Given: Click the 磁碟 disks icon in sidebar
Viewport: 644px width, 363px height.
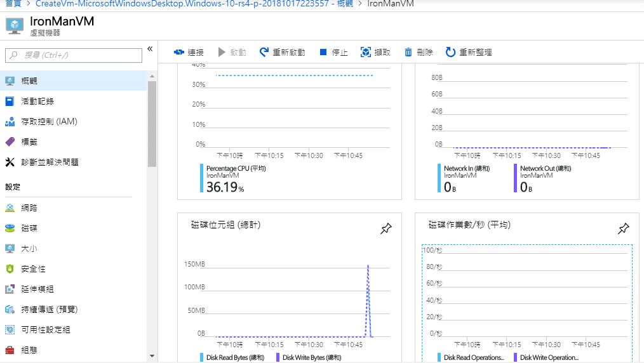Looking at the screenshot, I should (10, 228).
